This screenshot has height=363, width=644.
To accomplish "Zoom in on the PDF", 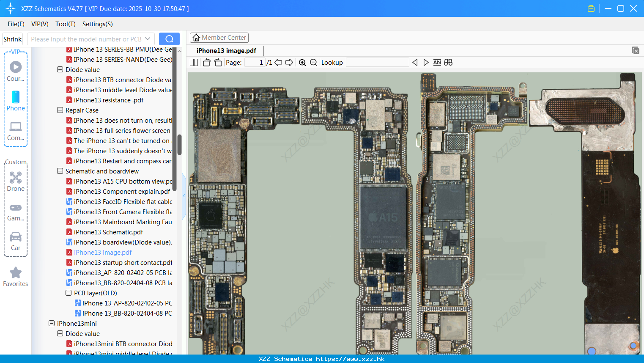I will tap(302, 63).
